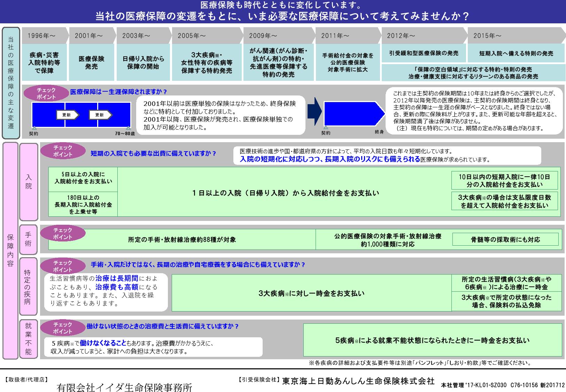Viewport: 566px width, 392px height.
Task: Click the 保険料の払込免除 box
Action: point(506,301)
